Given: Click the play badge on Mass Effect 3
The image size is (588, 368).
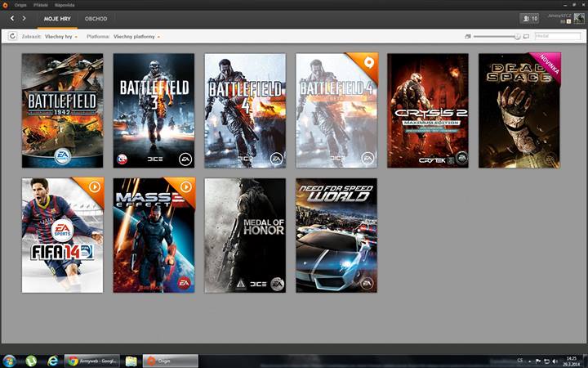Looking at the screenshot, I should (x=186, y=186).
